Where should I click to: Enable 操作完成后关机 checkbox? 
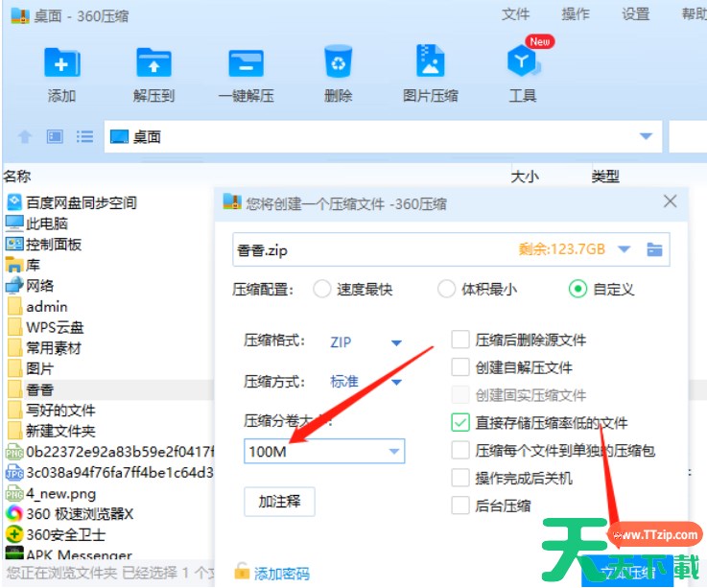click(460, 478)
